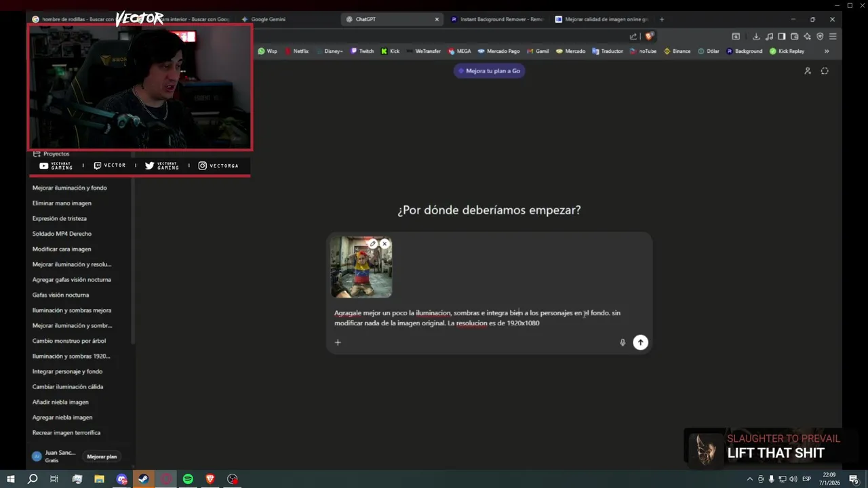Open the Binance bookmark
This screenshot has height=488, width=868.
[x=677, y=51]
